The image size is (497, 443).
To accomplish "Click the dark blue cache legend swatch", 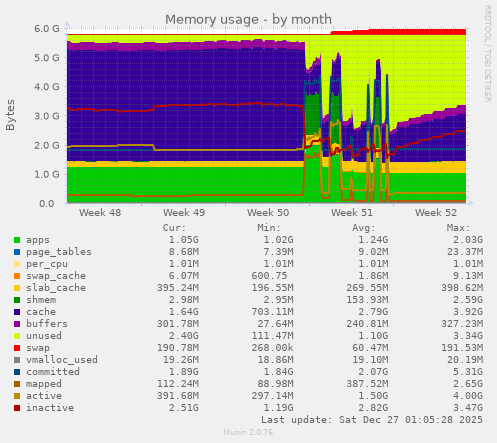I will (17, 312).
